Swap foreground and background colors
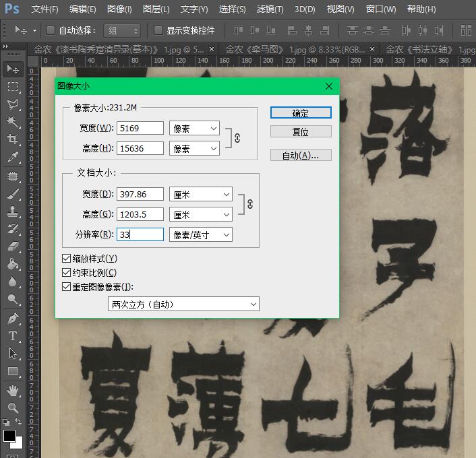This screenshot has height=458, width=476. pyautogui.click(x=18, y=422)
